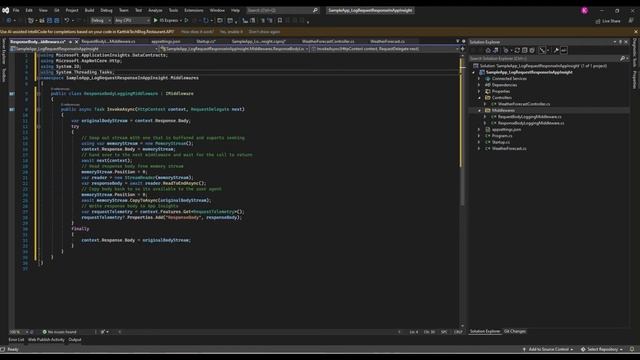Viewport: 640px width, 360px height.
Task: Open the Extensions menu
Action: pyautogui.click(x=193, y=10)
